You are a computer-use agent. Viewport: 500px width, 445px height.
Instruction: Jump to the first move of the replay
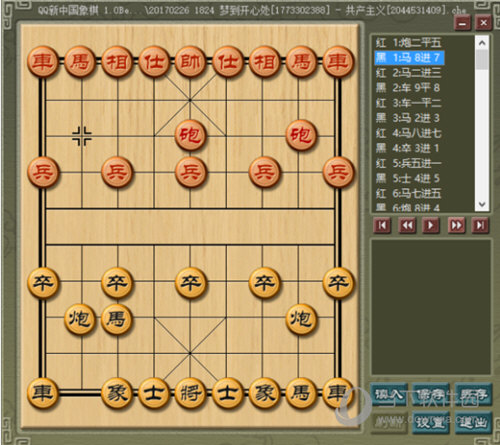pos(382,226)
